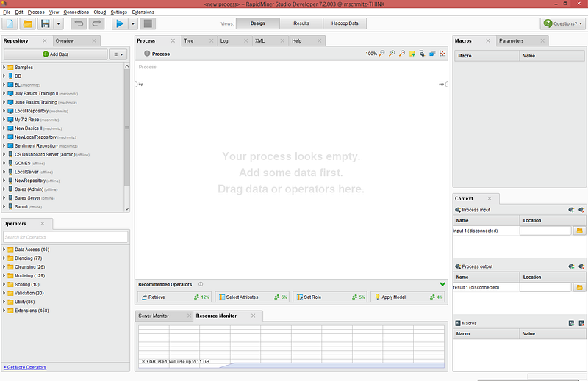
Task: Create a new process with the blank page icon
Action: coord(10,23)
